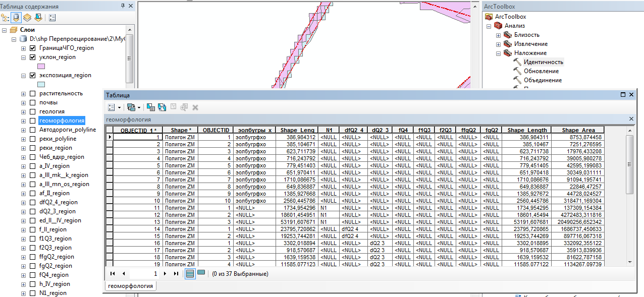This screenshot has width=644, height=297.
Task: Click the pink уклон_region symbol swatch
Action: click(x=41, y=66)
